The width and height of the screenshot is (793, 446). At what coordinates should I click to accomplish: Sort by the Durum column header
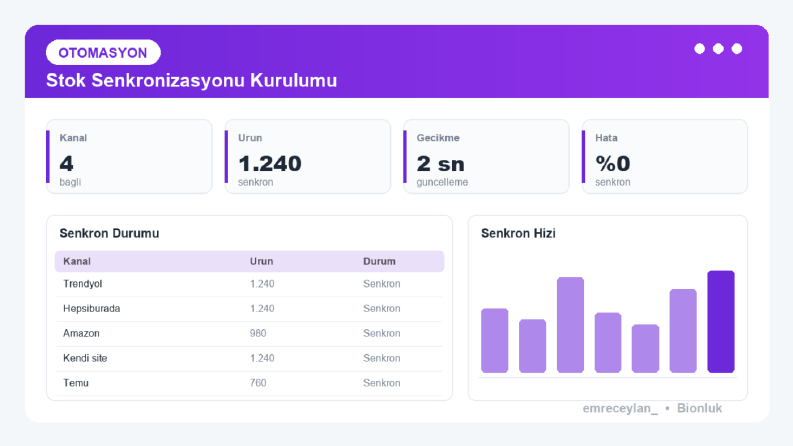(x=379, y=261)
